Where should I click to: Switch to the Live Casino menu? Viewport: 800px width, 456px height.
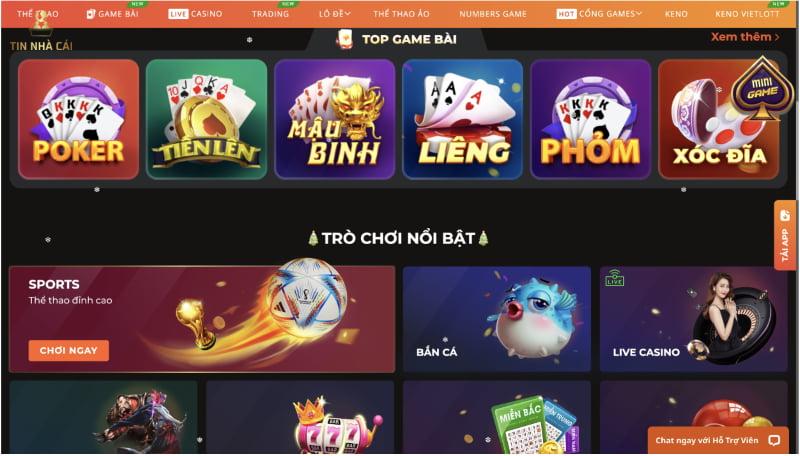(195, 14)
